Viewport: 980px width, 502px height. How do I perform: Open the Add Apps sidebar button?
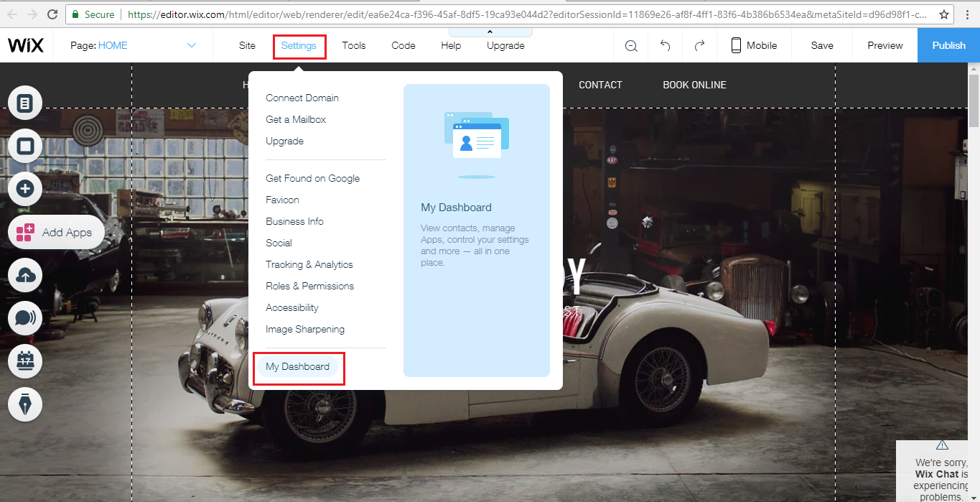(56, 232)
